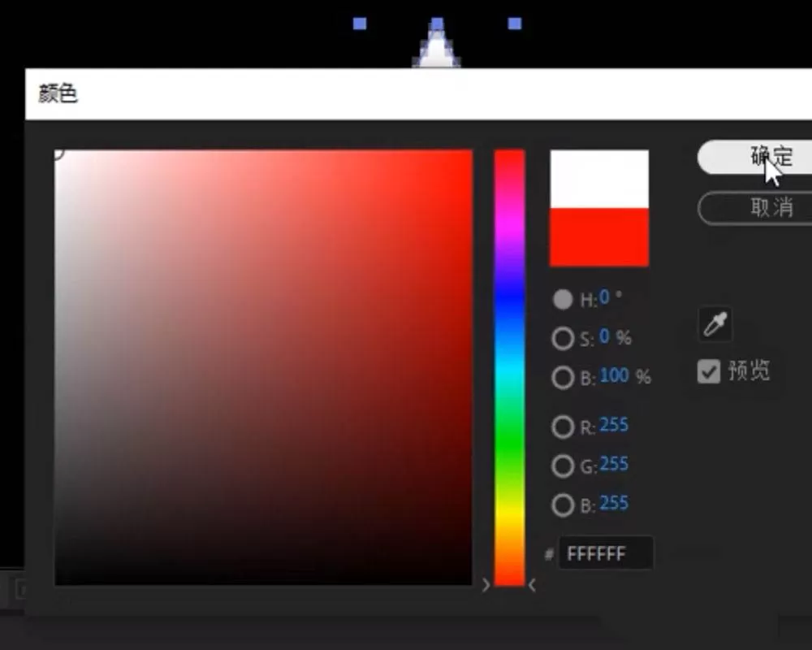812x650 pixels.
Task: Select the S saturation radio button
Action: tap(563, 339)
